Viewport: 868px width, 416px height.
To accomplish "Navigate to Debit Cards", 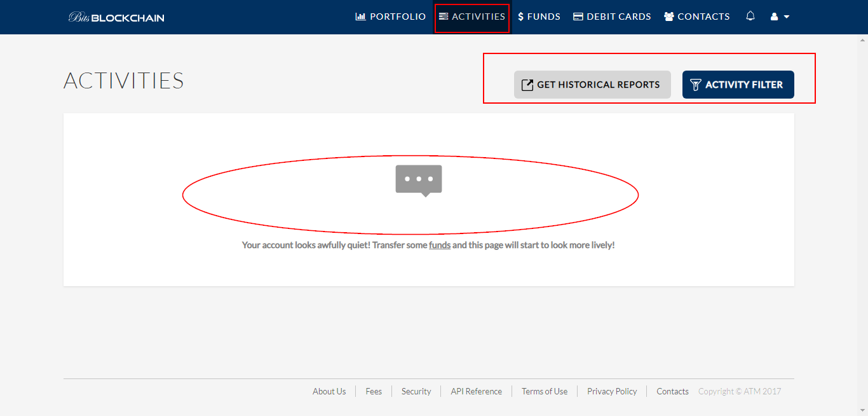I will [x=612, y=17].
